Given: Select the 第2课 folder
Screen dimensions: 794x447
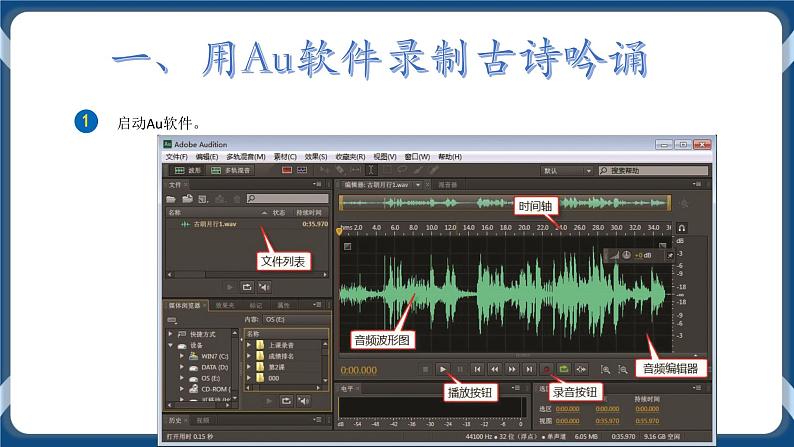Looking at the screenshot, I should point(276,367).
